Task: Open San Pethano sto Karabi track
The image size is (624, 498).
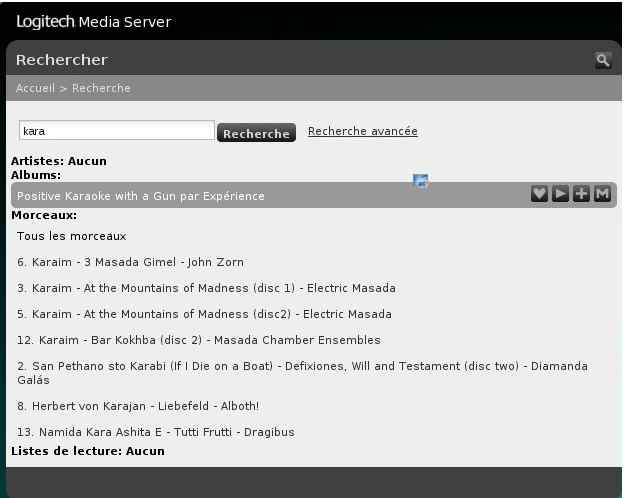Action: (x=302, y=373)
